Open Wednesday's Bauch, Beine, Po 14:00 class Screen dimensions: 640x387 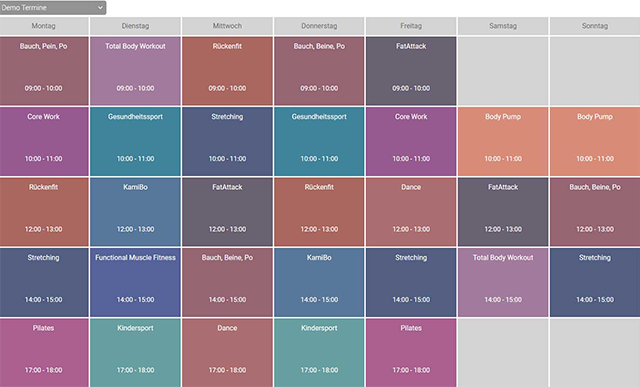(227, 282)
